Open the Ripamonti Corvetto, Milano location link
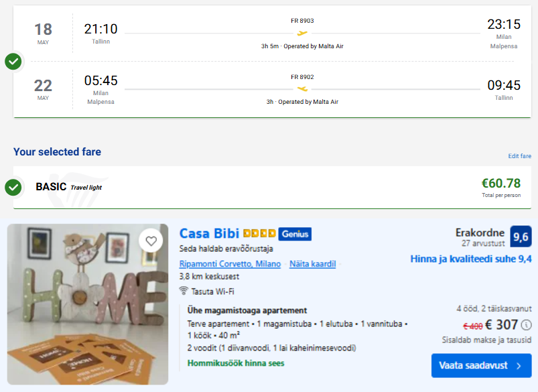The height and width of the screenshot is (392, 538). 230,263
